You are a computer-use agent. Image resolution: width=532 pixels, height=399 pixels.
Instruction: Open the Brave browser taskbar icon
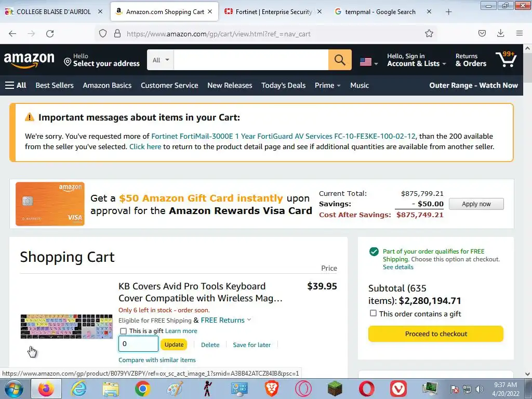tap(271, 389)
